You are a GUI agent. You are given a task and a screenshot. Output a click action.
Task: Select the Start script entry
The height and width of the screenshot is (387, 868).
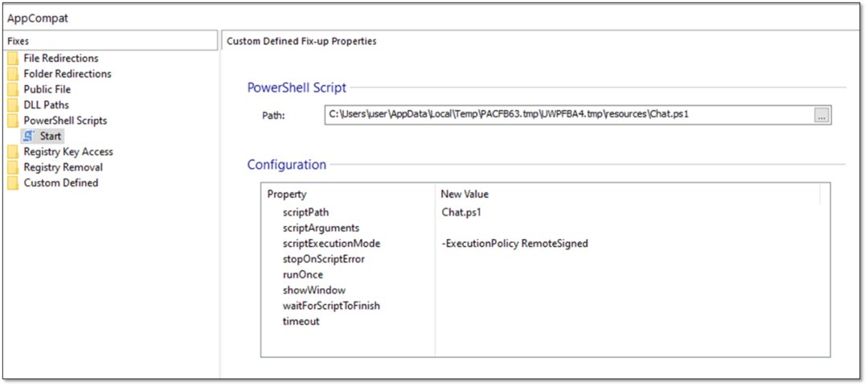(51, 136)
